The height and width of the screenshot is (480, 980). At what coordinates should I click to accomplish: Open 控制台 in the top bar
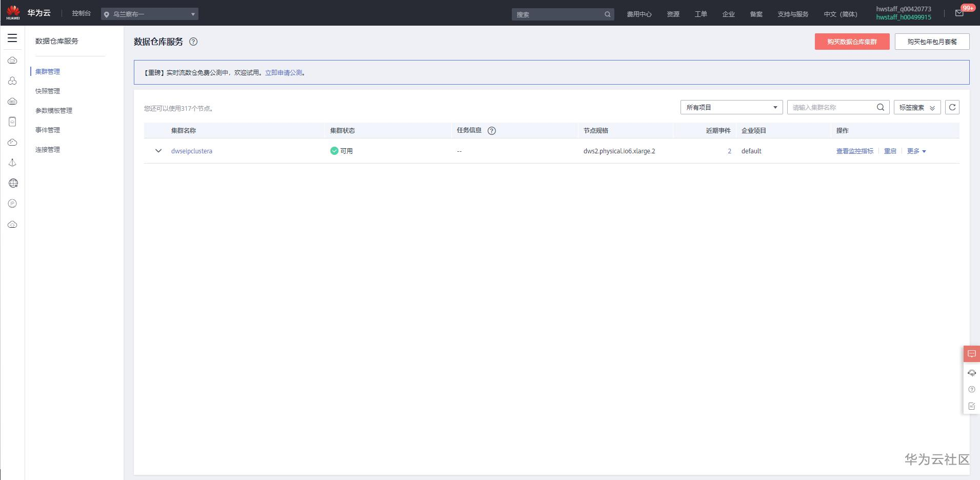pos(82,13)
